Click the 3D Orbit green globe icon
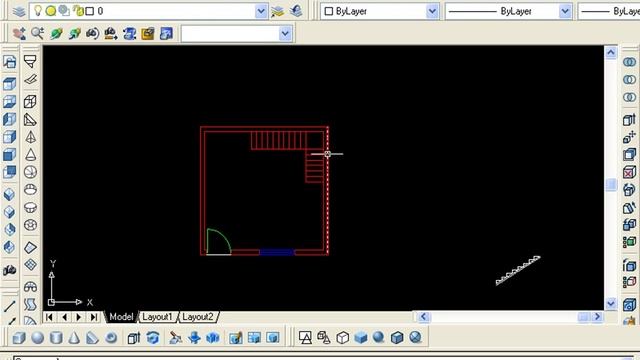 point(56,33)
